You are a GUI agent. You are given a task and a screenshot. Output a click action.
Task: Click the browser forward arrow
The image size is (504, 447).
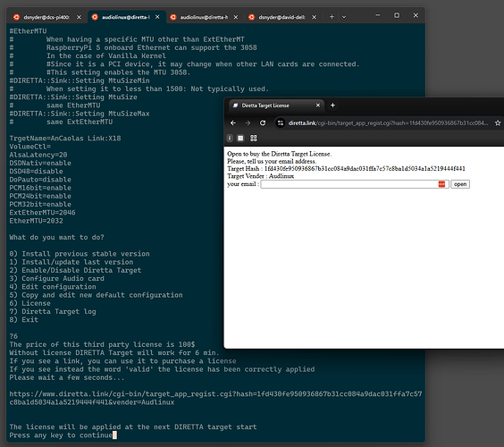click(248, 122)
